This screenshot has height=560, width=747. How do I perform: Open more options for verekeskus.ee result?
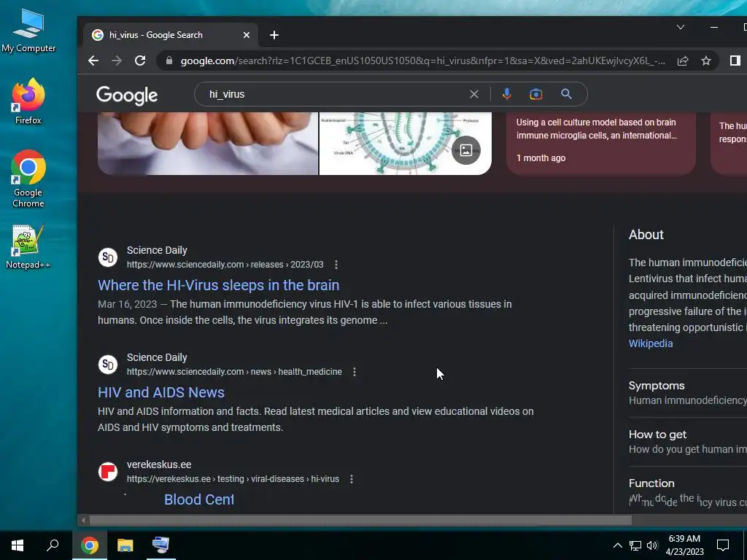click(352, 479)
